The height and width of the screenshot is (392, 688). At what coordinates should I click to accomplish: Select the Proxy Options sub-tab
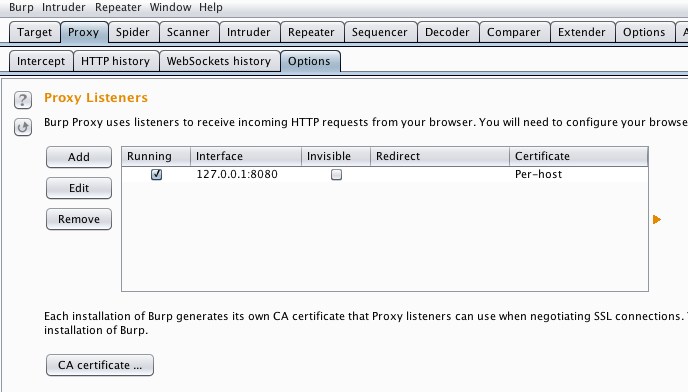[x=309, y=61]
